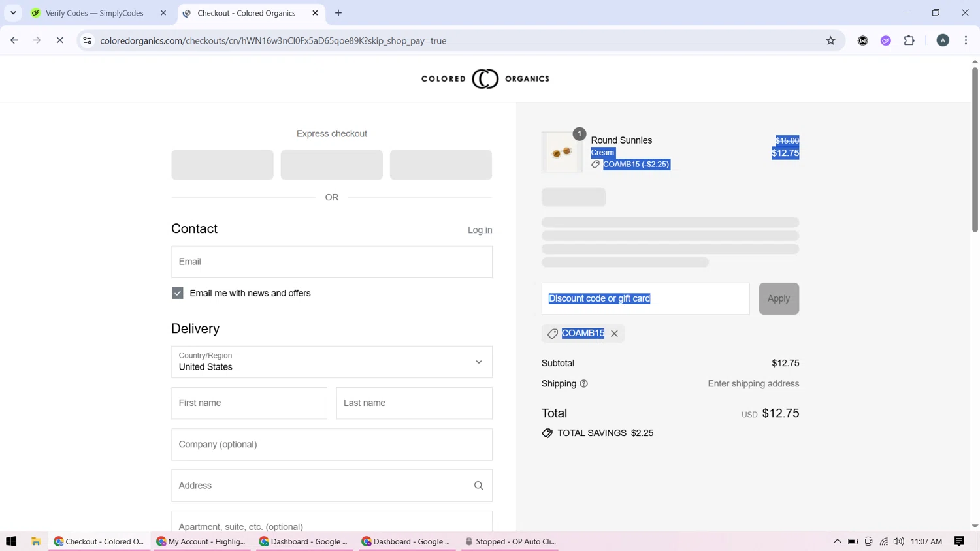Viewport: 980px width, 551px height.
Task: Open the volume speaker tray icon
Action: click(898, 541)
